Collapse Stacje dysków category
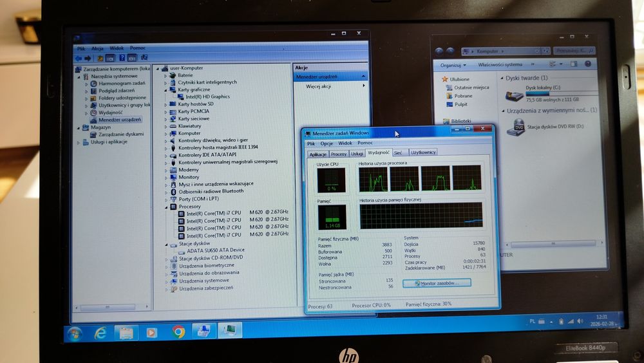644x363 pixels. [x=167, y=245]
